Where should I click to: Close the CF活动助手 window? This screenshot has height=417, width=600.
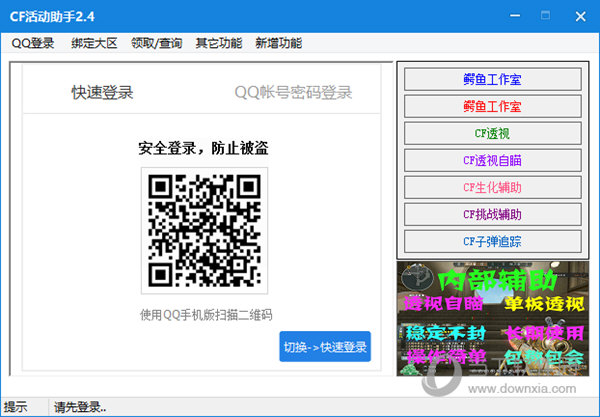point(580,16)
